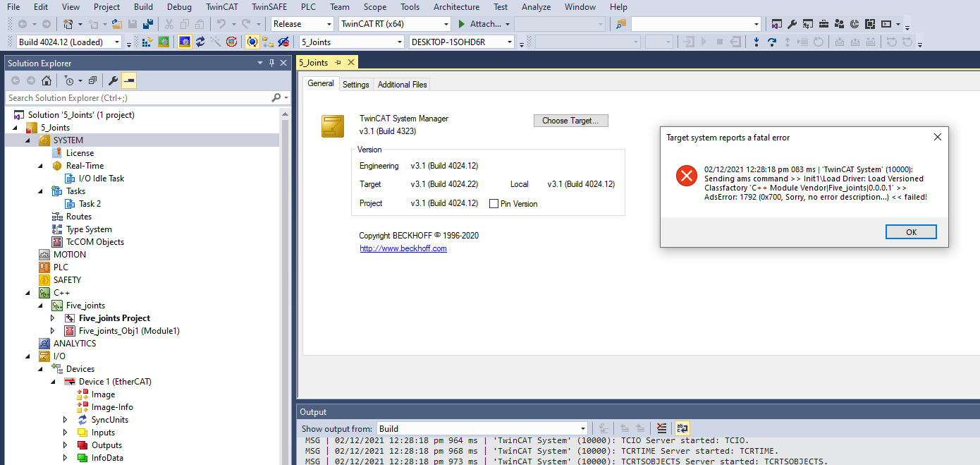This screenshot has height=465, width=980.
Task: Switch to the Settings tab
Action: 355,84
